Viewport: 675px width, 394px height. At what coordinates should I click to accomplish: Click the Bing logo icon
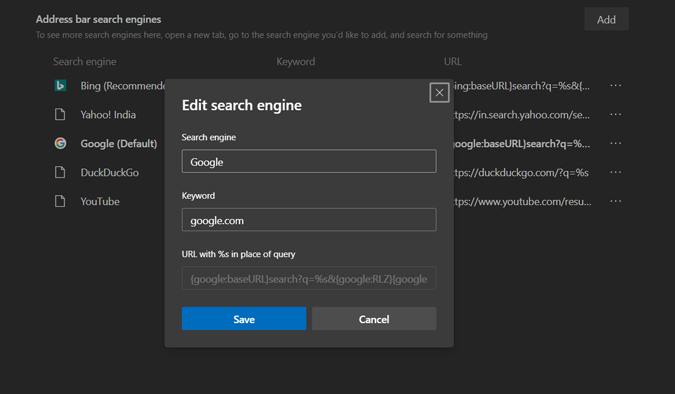(60, 86)
